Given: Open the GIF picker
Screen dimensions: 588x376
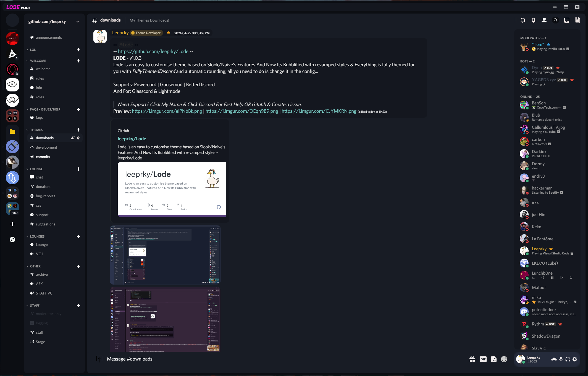Looking at the screenshot, I should (x=483, y=359).
